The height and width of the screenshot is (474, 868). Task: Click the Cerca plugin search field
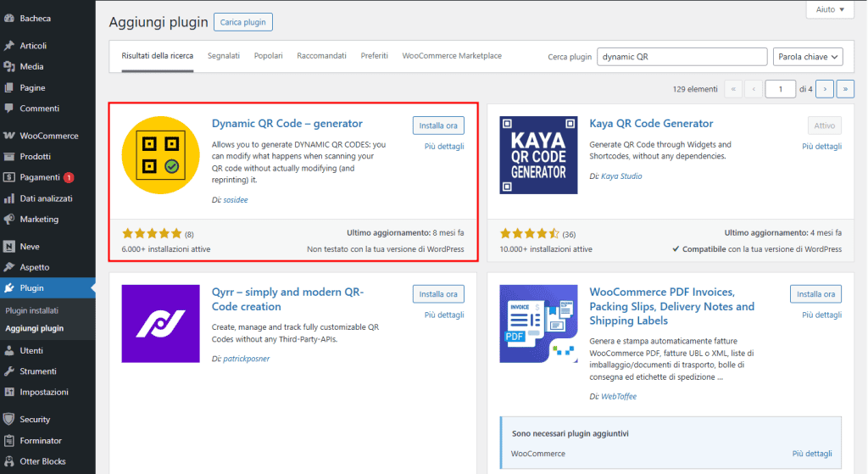[x=682, y=57]
